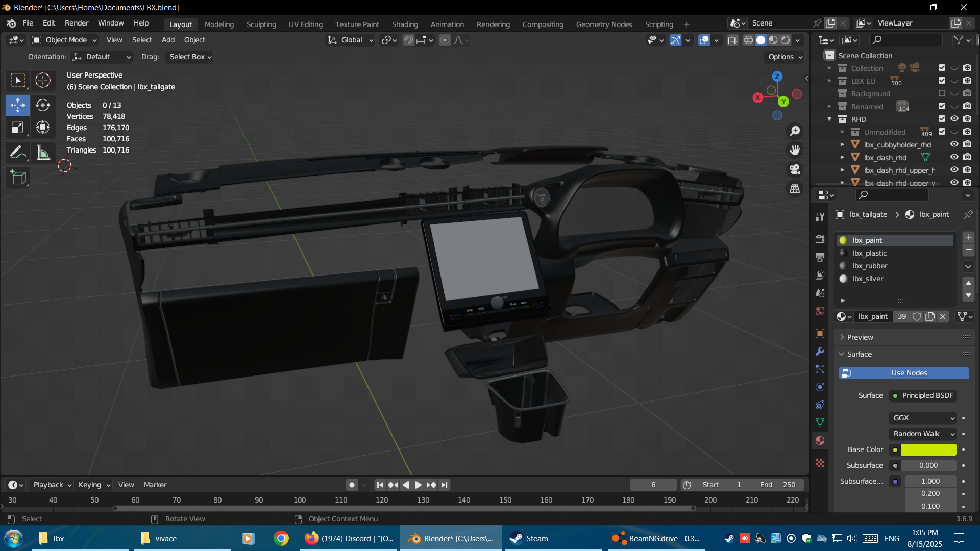The width and height of the screenshot is (980, 551).
Task: Select the Rotate tool in toolbar
Action: 43,105
